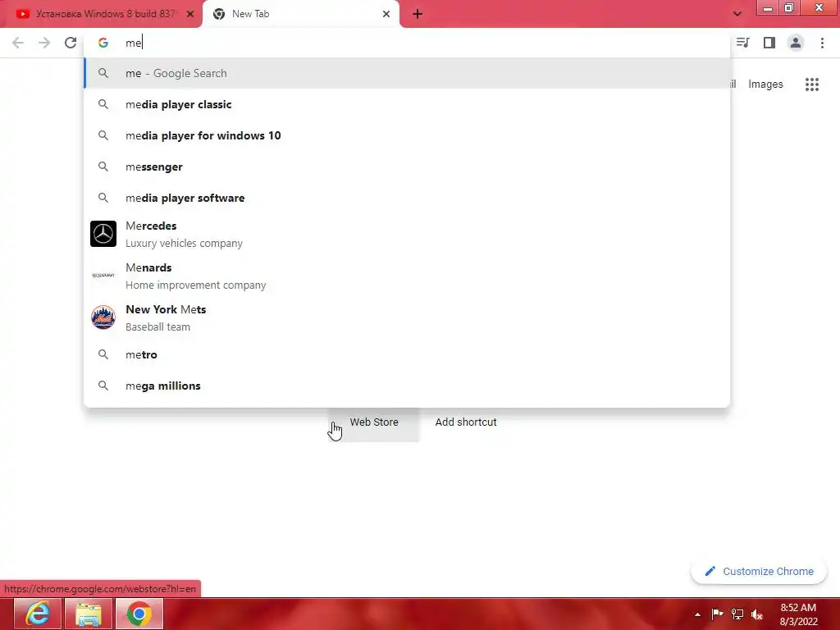Screen dimensions: 840x630
Task: Open the Google apps grid
Action: tap(811, 84)
